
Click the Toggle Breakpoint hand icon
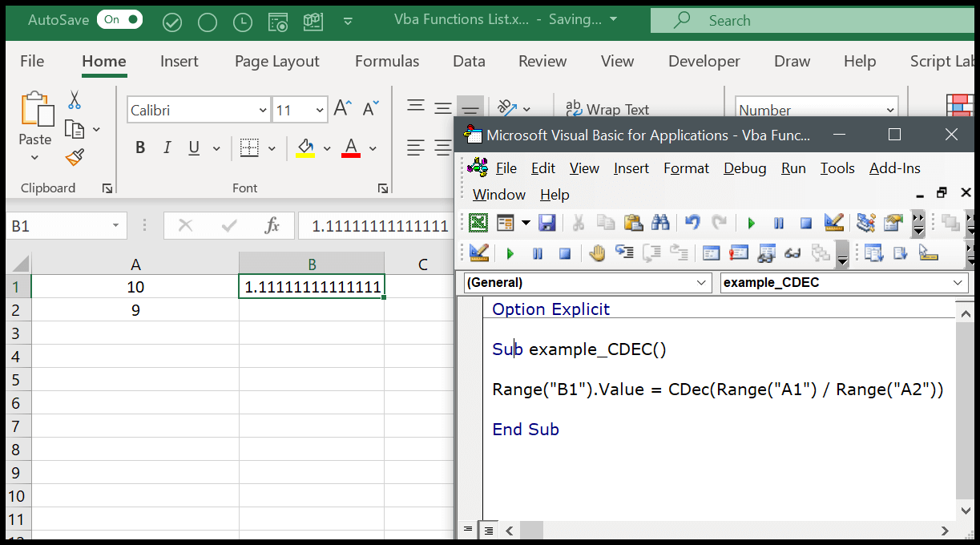597,253
